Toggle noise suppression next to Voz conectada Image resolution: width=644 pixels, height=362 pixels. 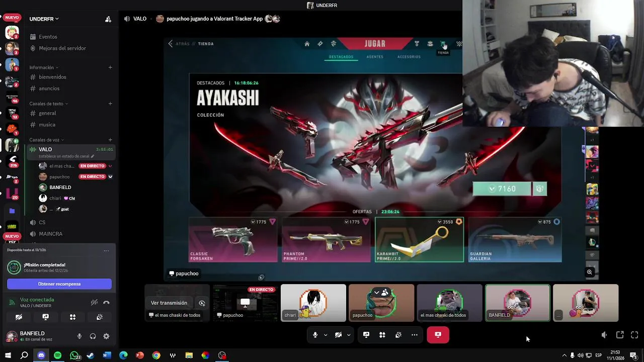click(94, 303)
